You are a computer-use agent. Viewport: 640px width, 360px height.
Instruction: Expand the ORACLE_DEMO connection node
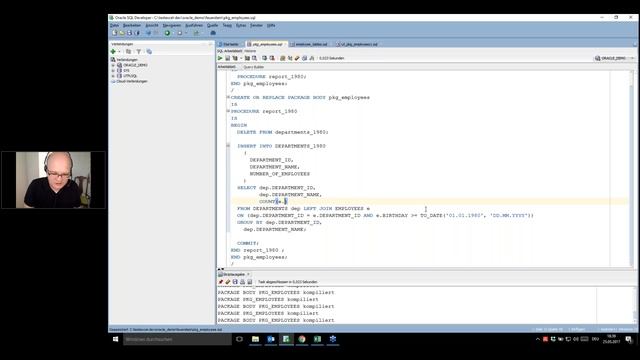113,65
